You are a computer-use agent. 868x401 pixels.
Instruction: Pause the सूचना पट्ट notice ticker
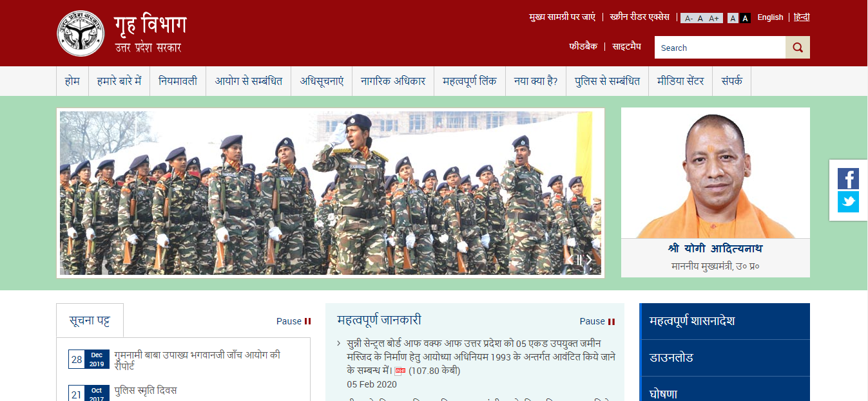[293, 321]
